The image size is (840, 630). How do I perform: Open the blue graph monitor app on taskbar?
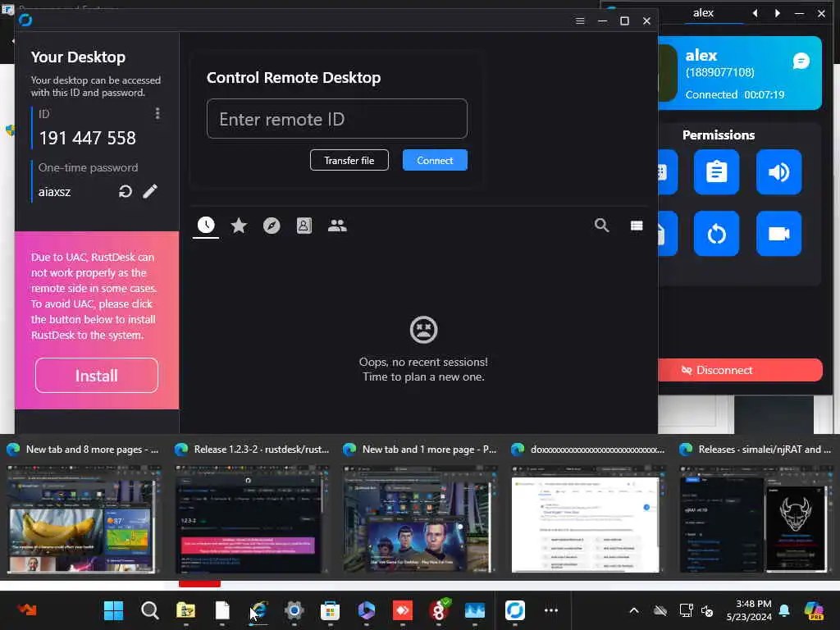475,610
